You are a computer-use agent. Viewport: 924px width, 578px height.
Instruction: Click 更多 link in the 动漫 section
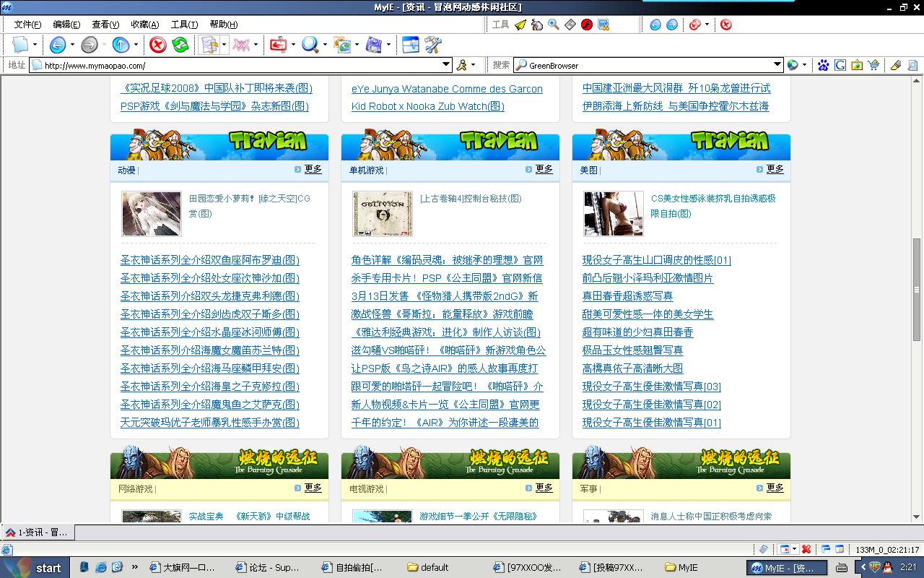coord(313,169)
